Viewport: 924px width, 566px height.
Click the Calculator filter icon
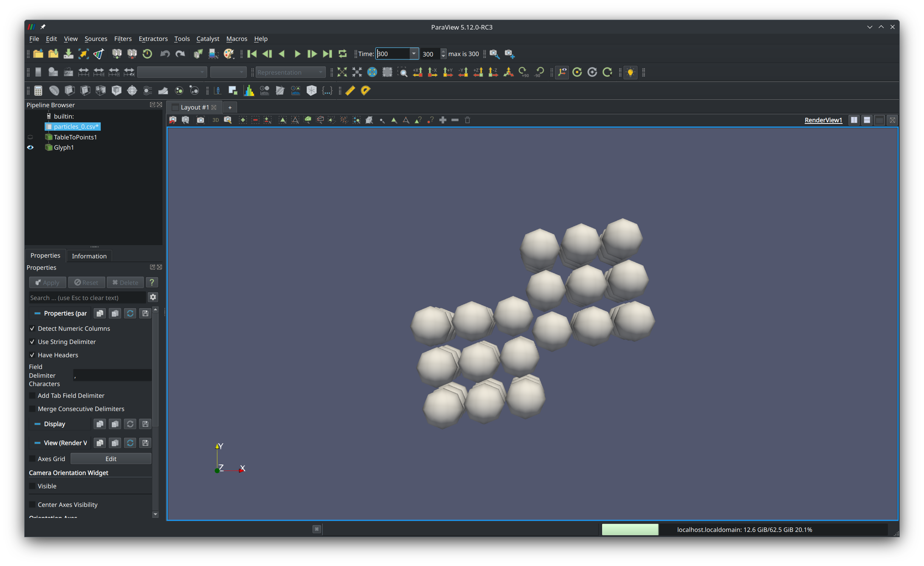[38, 90]
